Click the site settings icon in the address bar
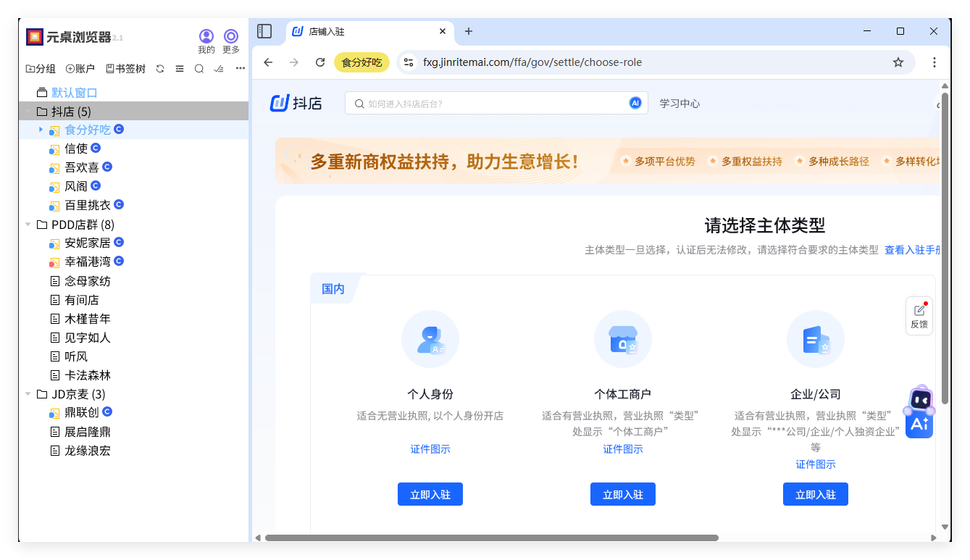 pos(409,62)
